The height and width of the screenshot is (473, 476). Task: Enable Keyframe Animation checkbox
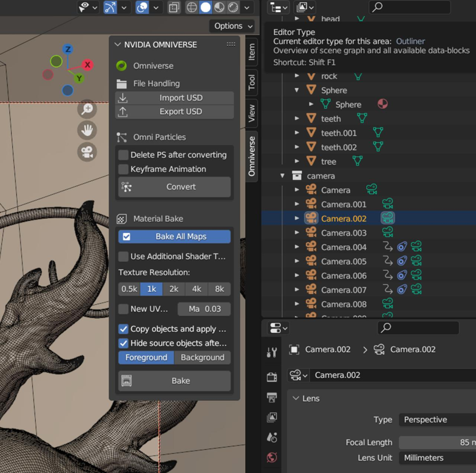123,169
